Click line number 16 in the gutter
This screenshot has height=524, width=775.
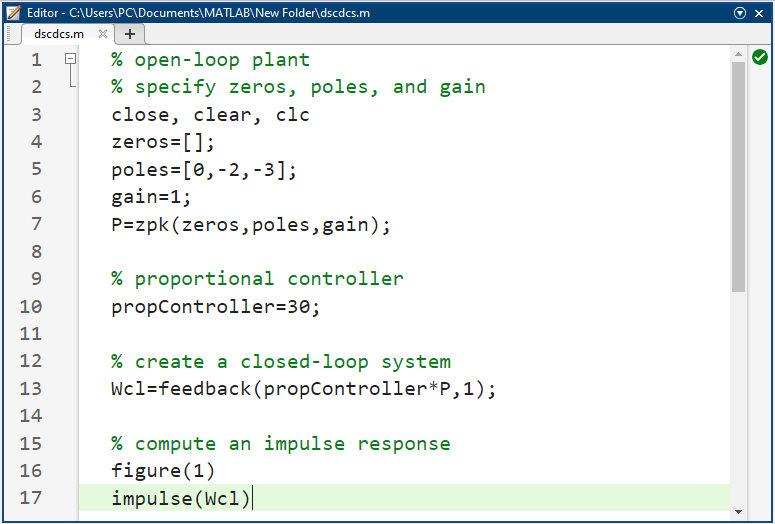[31, 471]
